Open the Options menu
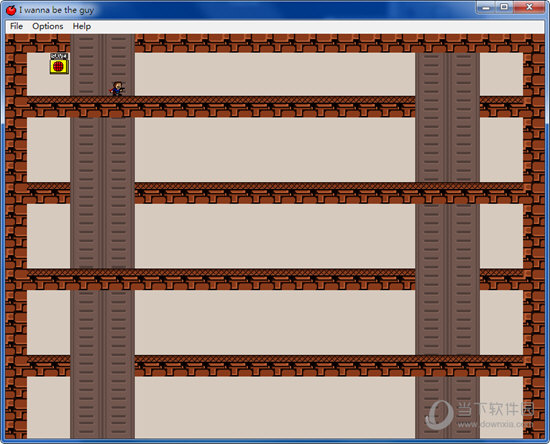This screenshot has height=444, width=550. (48, 26)
